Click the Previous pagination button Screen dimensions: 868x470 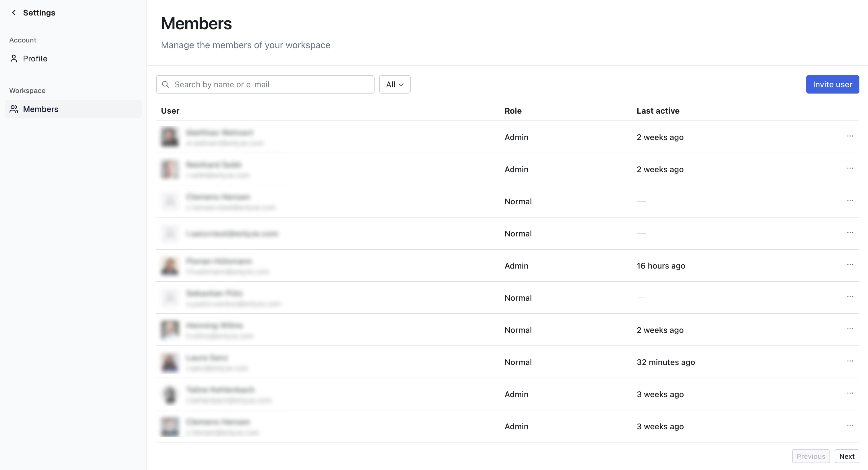pyautogui.click(x=811, y=456)
